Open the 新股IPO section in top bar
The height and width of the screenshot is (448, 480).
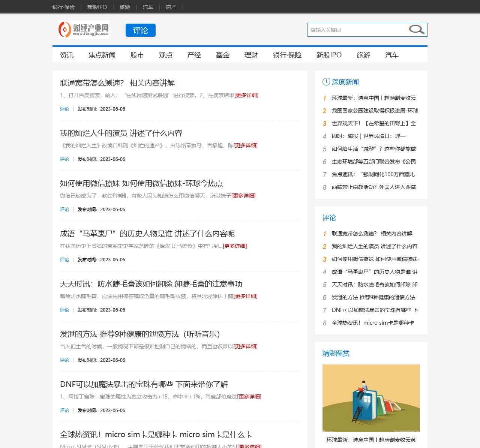point(97,7)
